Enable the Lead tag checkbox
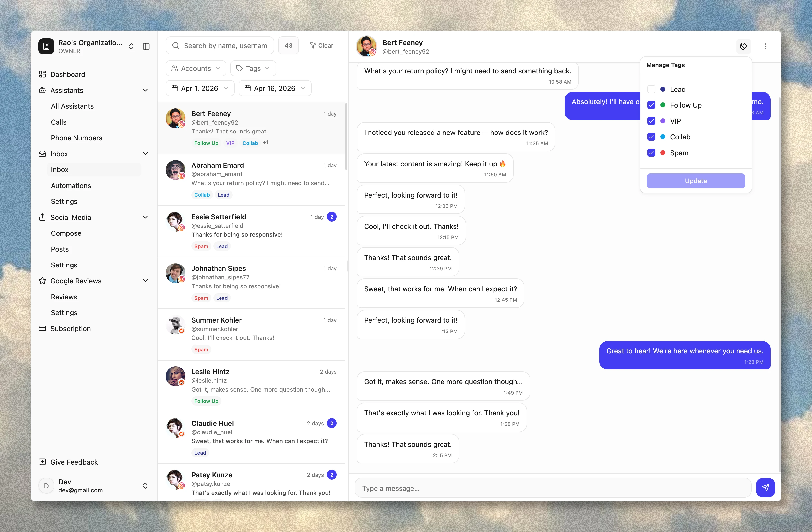This screenshot has height=532, width=812. [651, 89]
